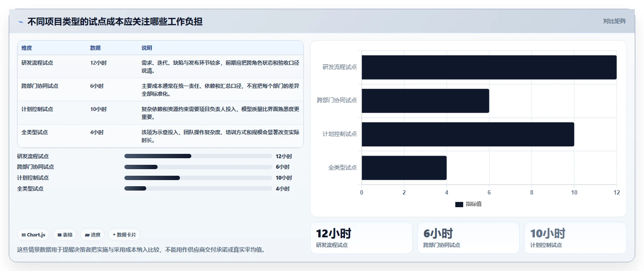Viewport: 644px width, 271px height.
Task: Click the 12小时 table cell
Action: click(98, 63)
